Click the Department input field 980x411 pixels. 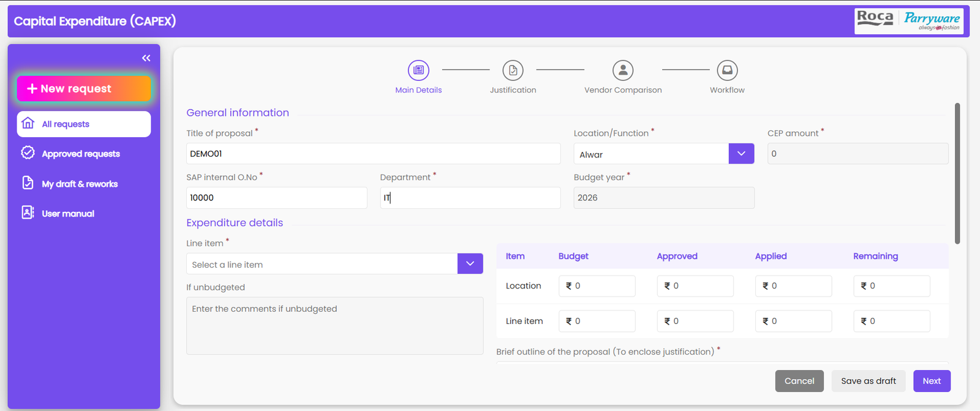pyautogui.click(x=470, y=198)
